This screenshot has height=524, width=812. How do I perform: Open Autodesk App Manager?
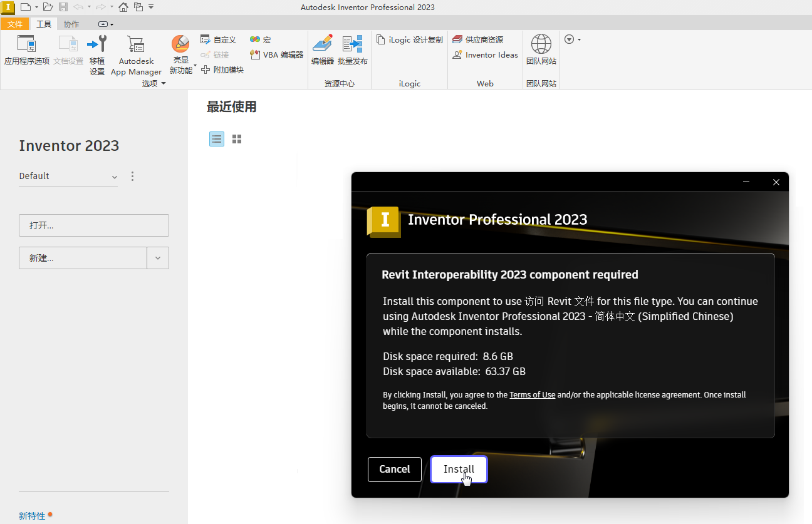click(136, 55)
